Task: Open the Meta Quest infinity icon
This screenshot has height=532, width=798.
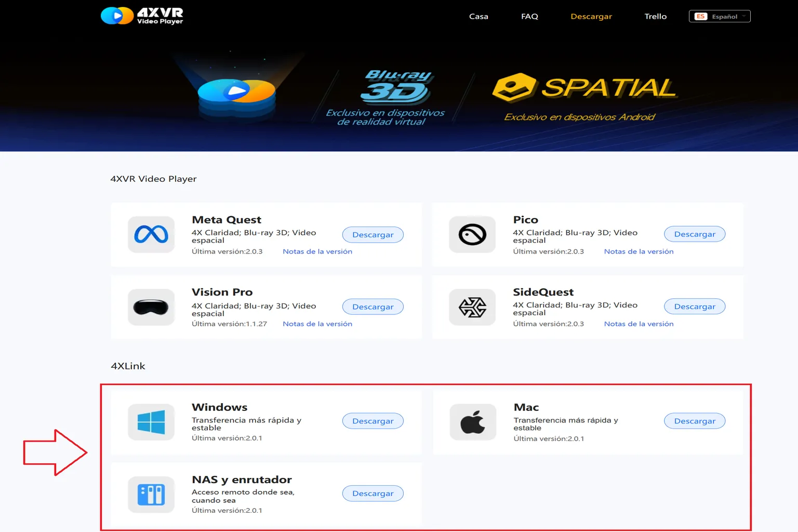Action: pyautogui.click(x=151, y=234)
